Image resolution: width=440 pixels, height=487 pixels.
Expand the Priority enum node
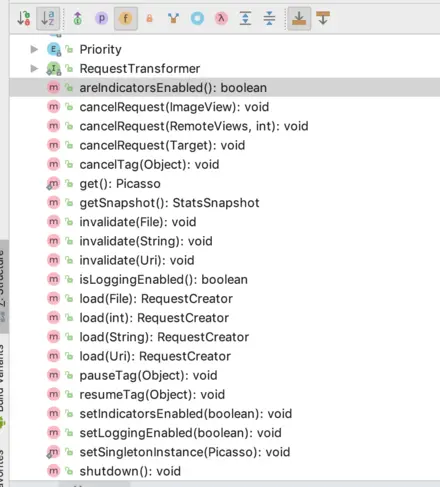(x=34, y=49)
